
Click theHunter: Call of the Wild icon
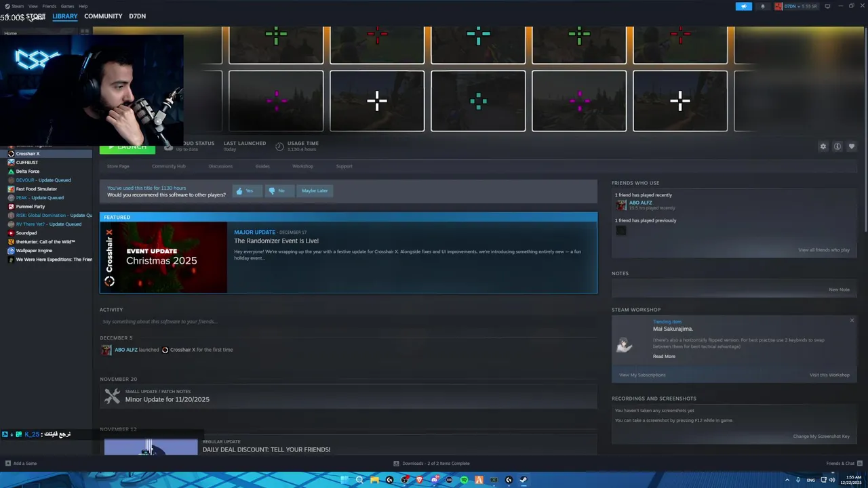11,242
